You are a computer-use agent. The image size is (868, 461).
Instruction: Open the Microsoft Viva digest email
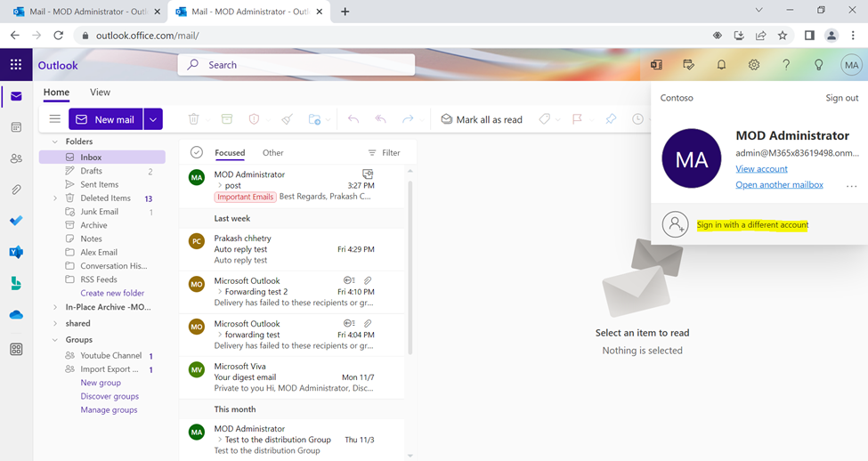tap(292, 377)
